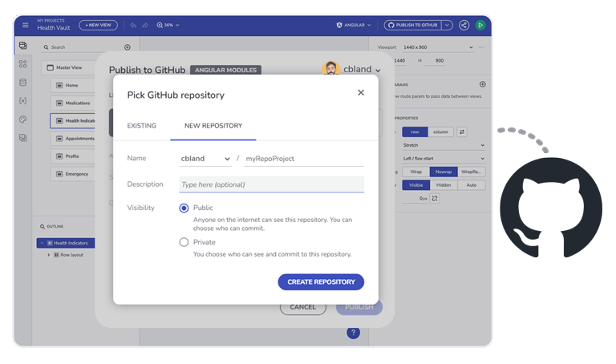
Task: Click the add view plus icon beside Search
Action: click(x=127, y=47)
